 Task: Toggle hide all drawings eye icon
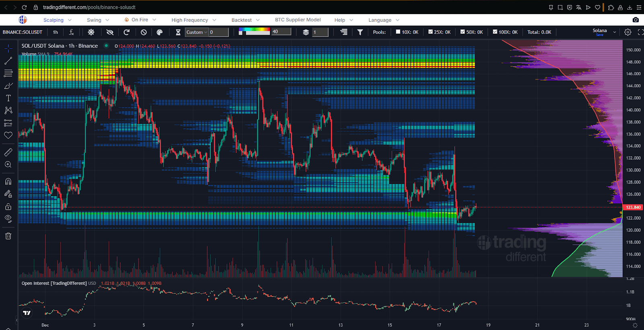point(8,219)
